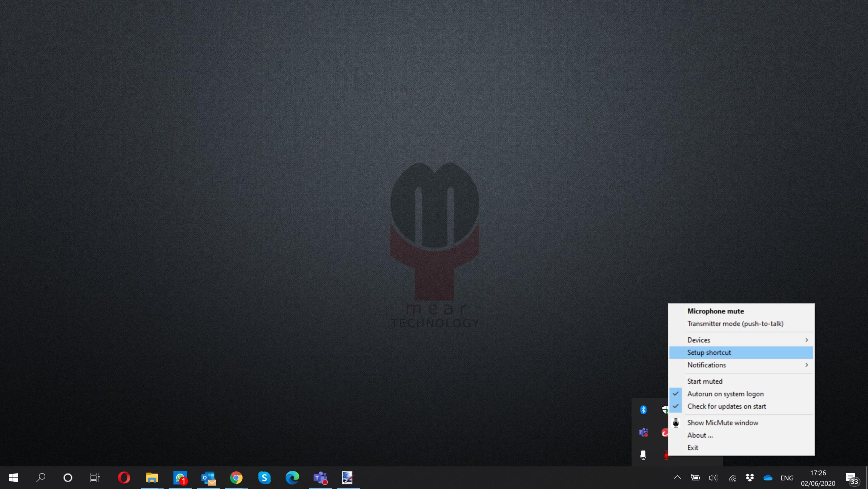868x489 pixels.
Task: Open the Wi-Fi network icon
Action: click(x=732, y=478)
